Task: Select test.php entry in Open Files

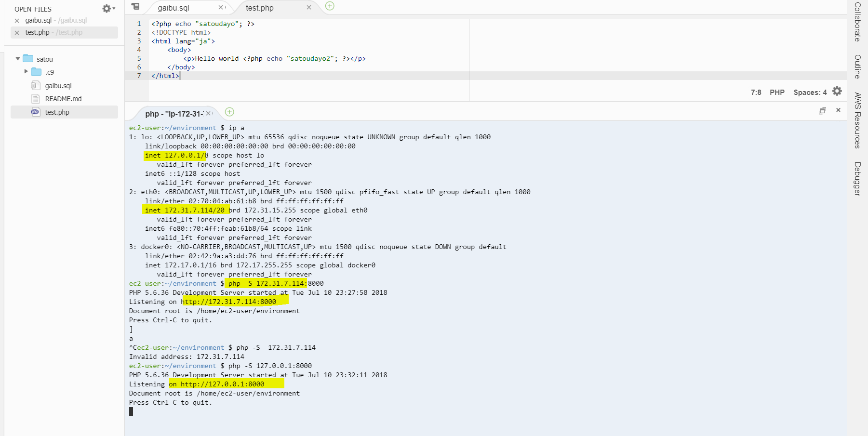Action: point(64,32)
